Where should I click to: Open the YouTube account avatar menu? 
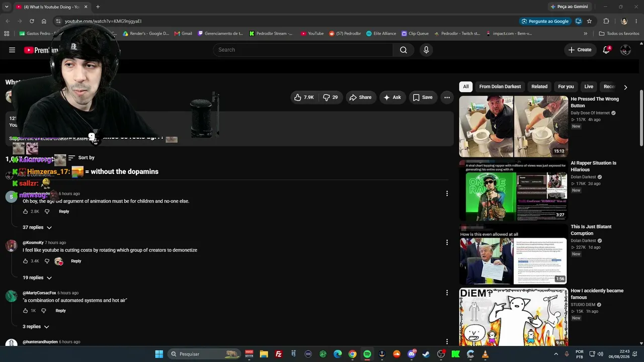(x=625, y=50)
